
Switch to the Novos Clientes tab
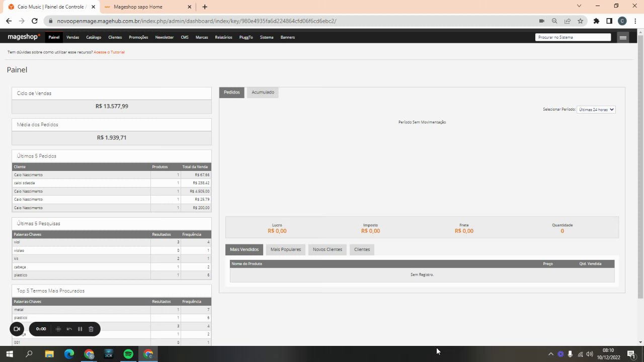coord(328,249)
